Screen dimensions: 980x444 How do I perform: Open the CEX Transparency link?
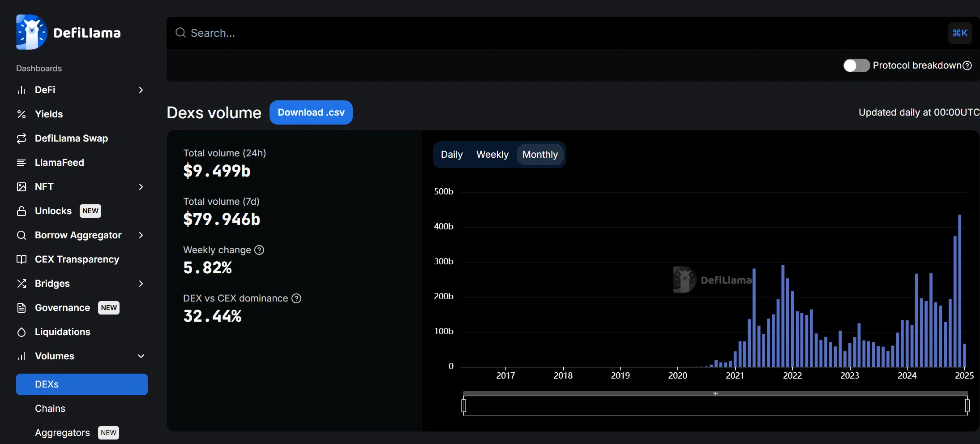pos(77,259)
